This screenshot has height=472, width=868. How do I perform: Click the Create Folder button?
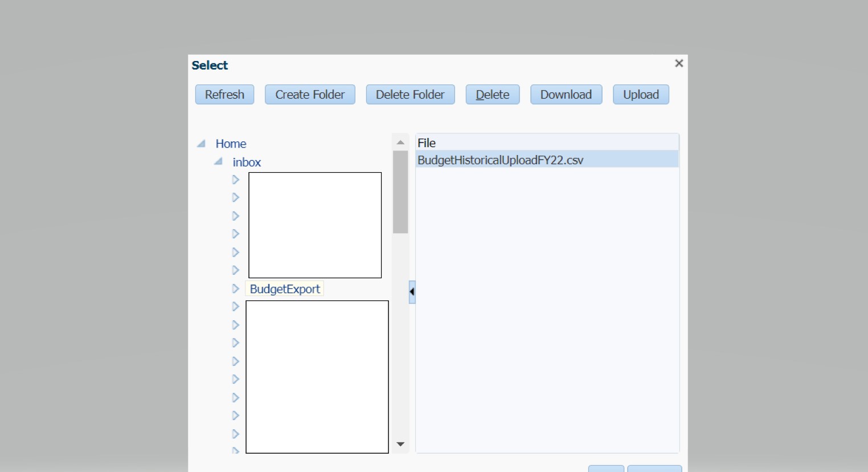pos(310,95)
